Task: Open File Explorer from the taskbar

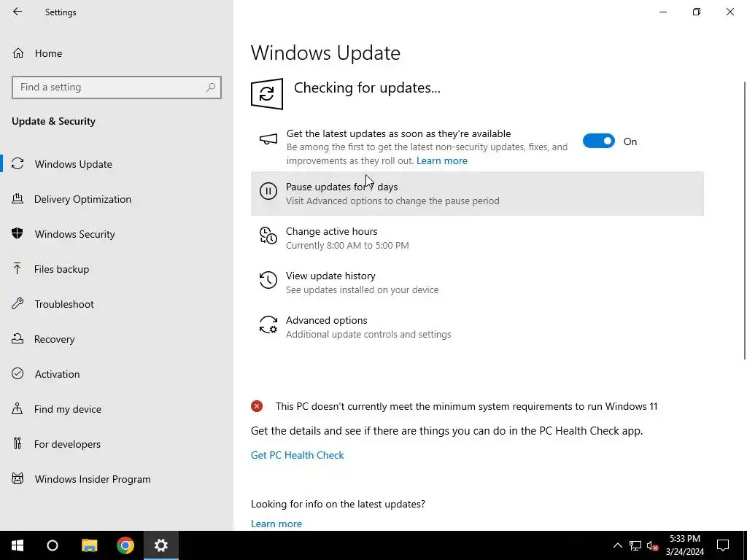Action: (x=89, y=545)
